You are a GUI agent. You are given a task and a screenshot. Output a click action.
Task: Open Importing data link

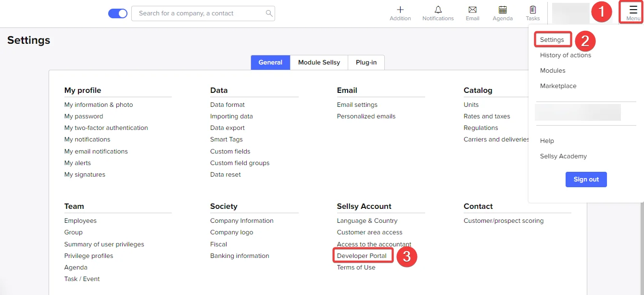231,116
